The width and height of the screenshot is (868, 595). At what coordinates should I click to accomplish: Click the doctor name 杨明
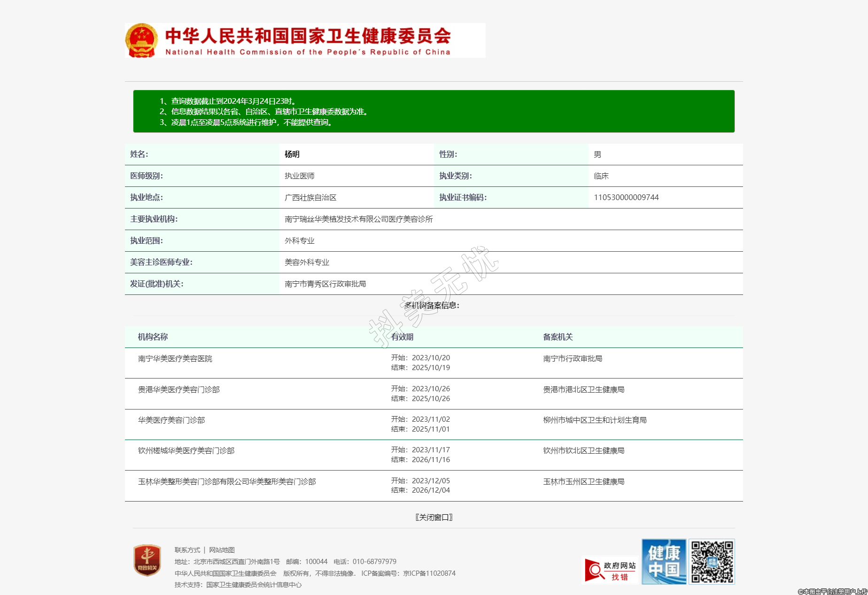pyautogui.click(x=292, y=155)
